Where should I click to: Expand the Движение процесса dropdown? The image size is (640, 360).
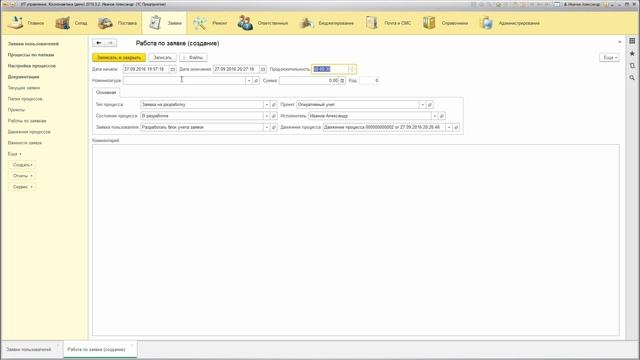[x=449, y=127]
